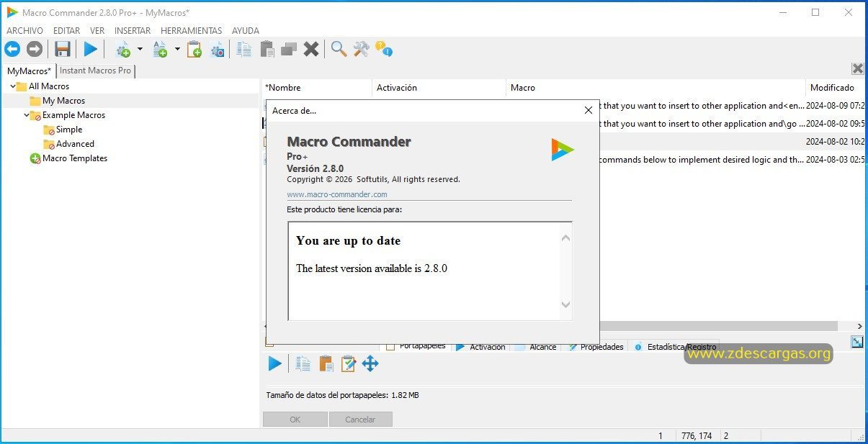Image resolution: width=868 pixels, height=444 pixels.
Task: Toggle the Portapapeles checkbox
Action: pos(390,346)
